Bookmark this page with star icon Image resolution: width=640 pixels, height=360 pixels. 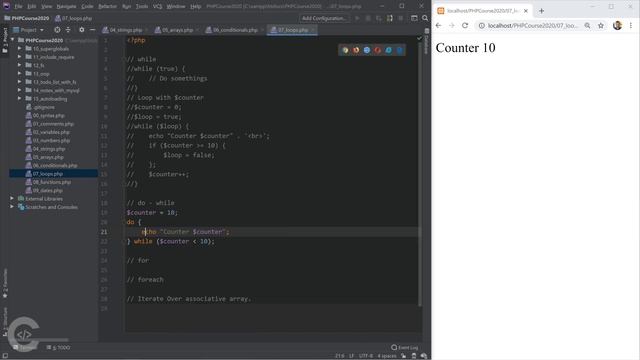pyautogui.click(x=601, y=25)
